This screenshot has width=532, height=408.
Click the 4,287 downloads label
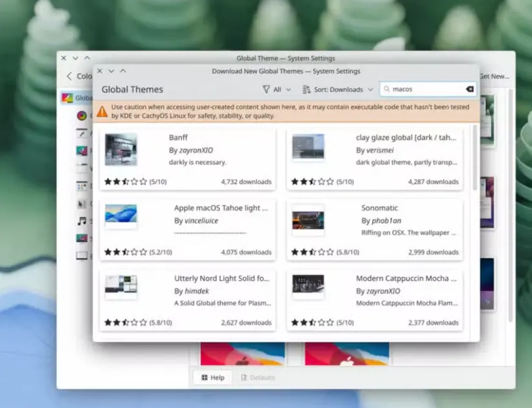point(433,181)
